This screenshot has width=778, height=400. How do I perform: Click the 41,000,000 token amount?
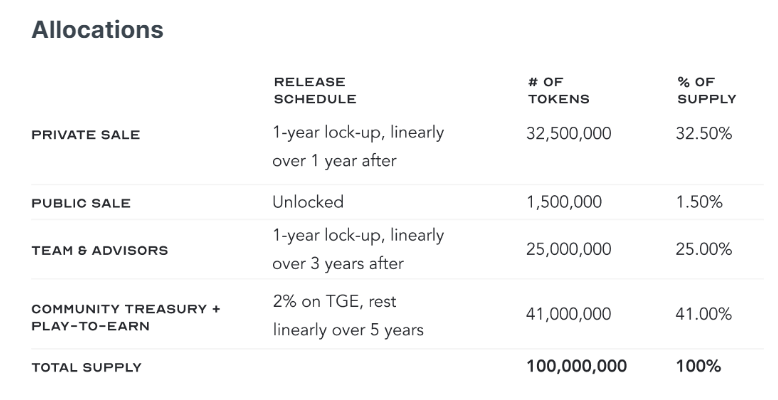(x=569, y=314)
